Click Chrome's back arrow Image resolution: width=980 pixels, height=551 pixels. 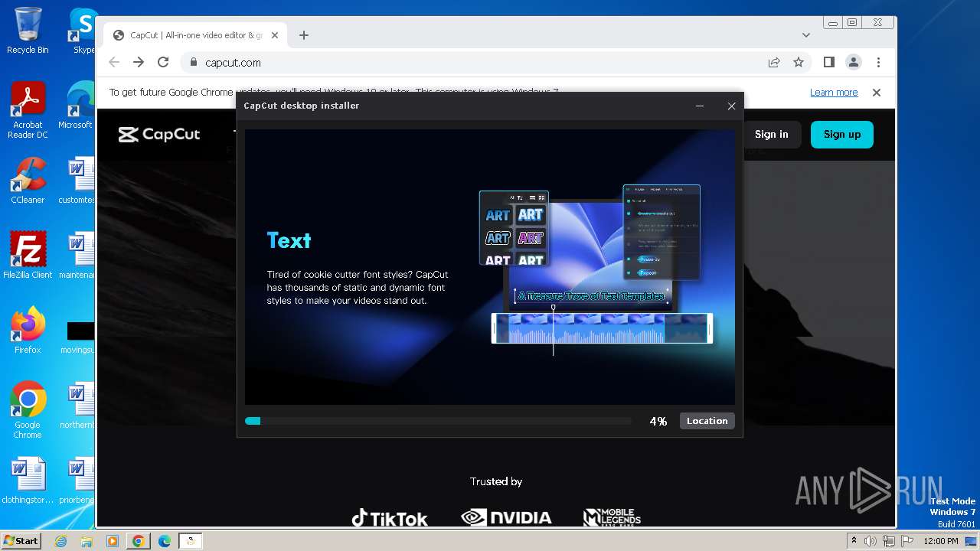pos(114,63)
